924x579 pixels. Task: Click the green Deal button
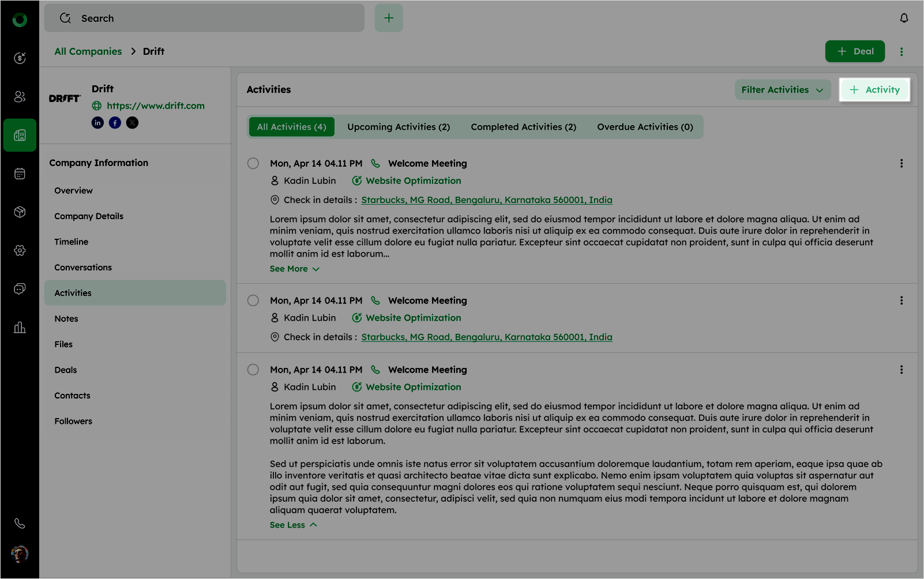[x=855, y=51]
